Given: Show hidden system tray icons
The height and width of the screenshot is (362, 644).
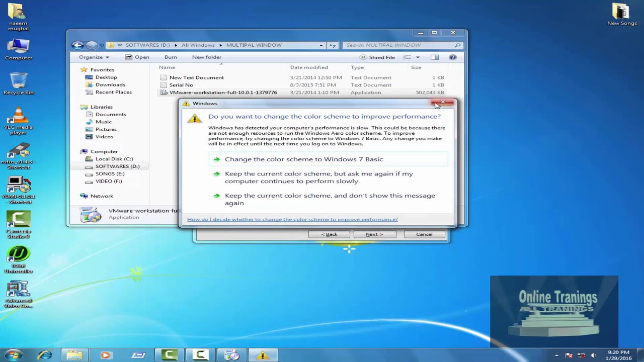Looking at the screenshot, I should [557, 355].
